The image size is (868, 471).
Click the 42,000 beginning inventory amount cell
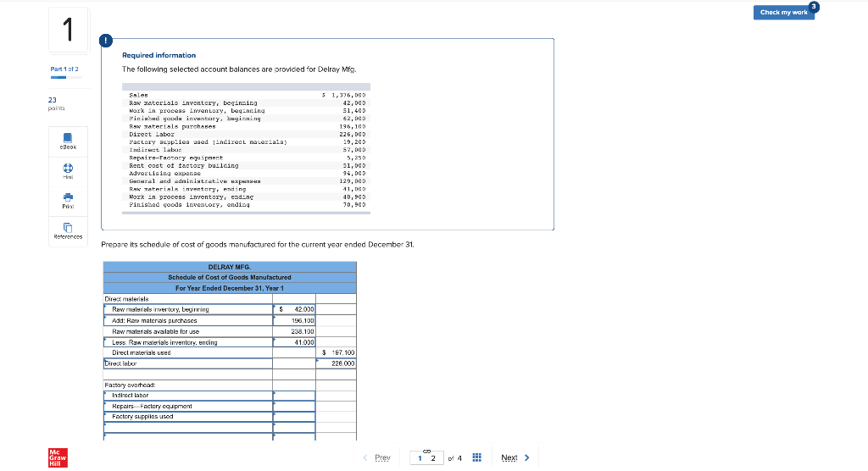(x=294, y=309)
